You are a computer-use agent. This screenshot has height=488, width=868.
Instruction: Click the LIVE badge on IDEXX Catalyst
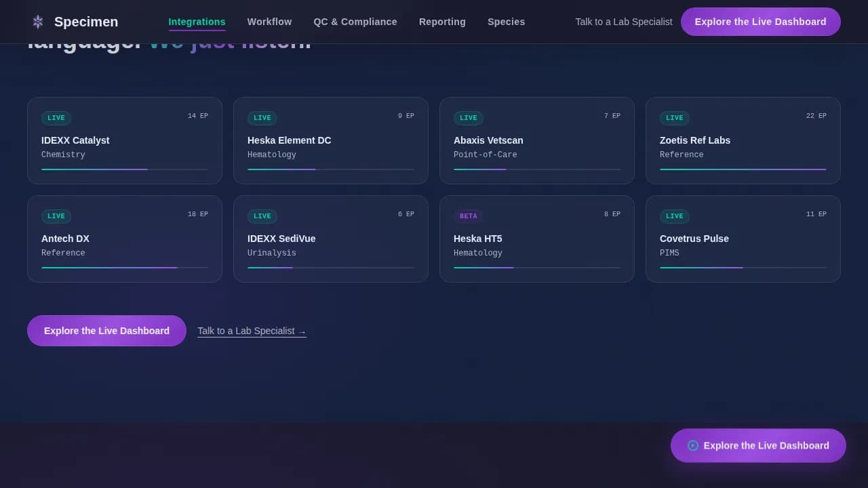pos(56,118)
